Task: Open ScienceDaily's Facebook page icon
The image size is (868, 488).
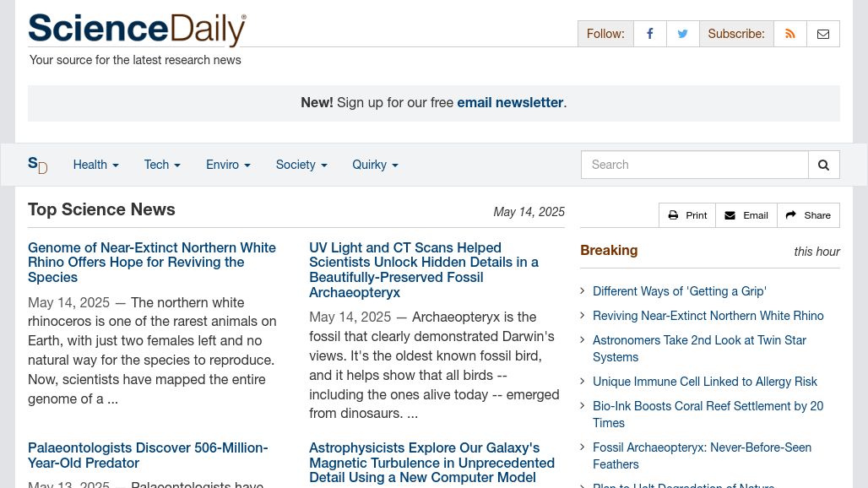Action: (650, 34)
